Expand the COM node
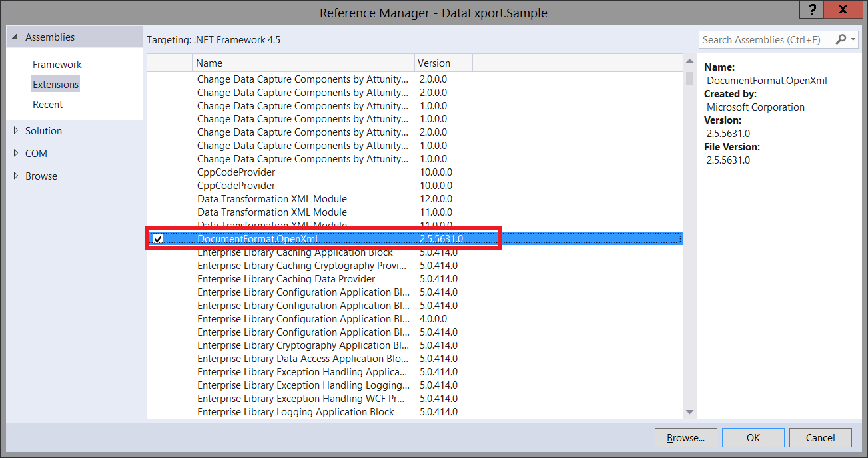The width and height of the screenshot is (868, 458). (x=16, y=153)
